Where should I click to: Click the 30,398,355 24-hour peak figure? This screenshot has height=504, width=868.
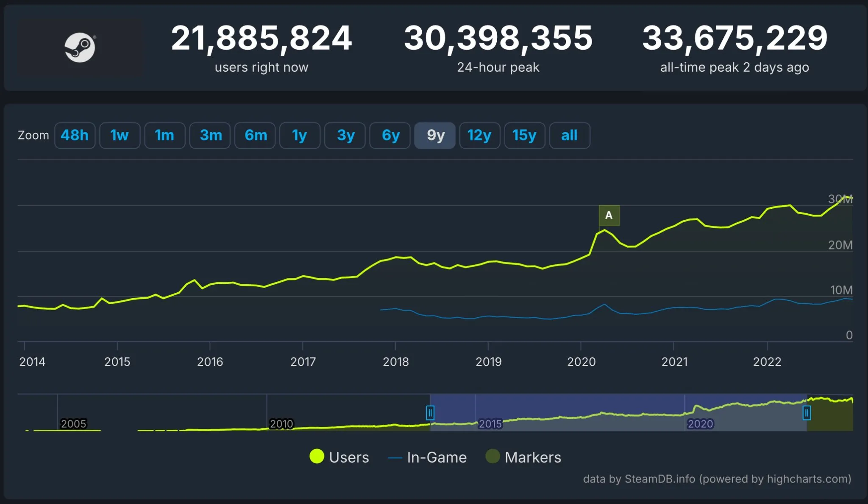(498, 38)
